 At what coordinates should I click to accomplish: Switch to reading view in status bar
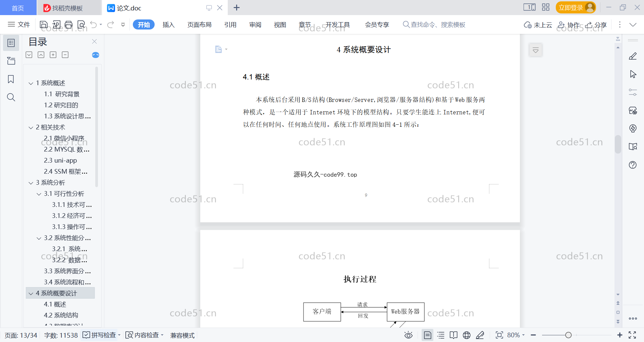coord(453,335)
